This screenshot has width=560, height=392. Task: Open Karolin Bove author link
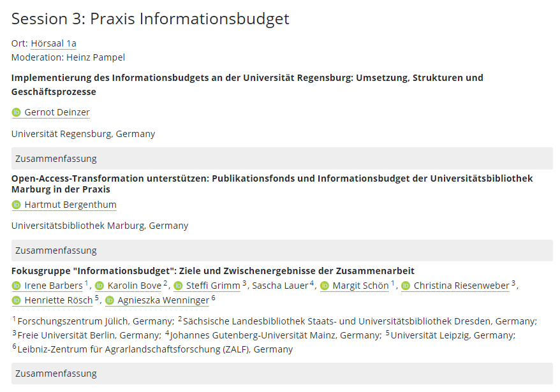tap(135, 286)
